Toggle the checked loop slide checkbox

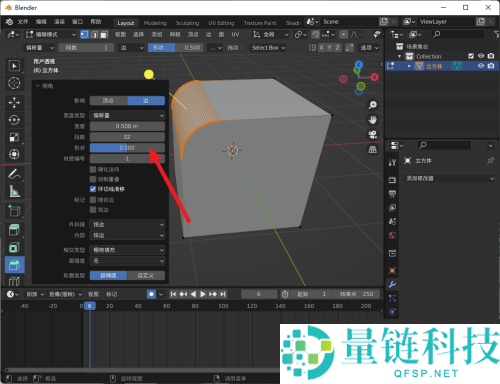(93, 189)
